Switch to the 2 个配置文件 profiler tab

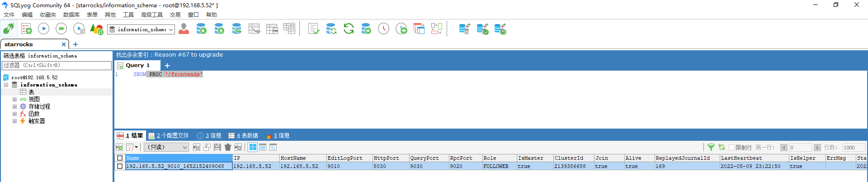169,135
